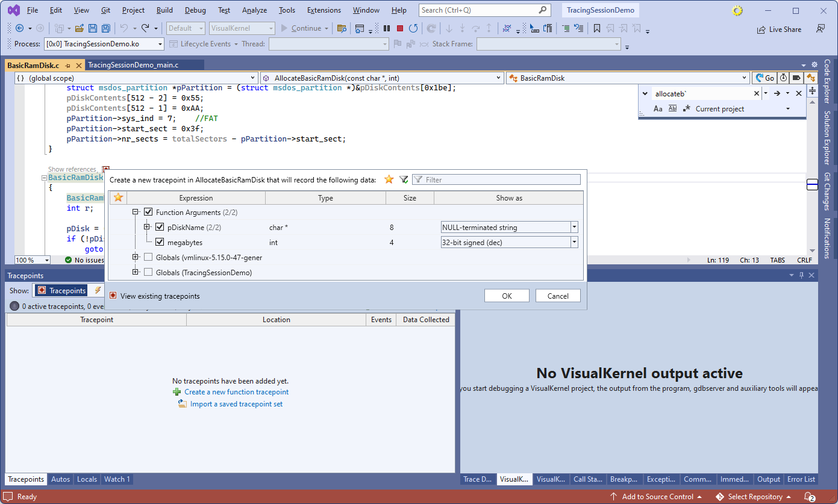Toggle Match whole word in find box
This screenshot has height=504, width=838.
point(672,109)
